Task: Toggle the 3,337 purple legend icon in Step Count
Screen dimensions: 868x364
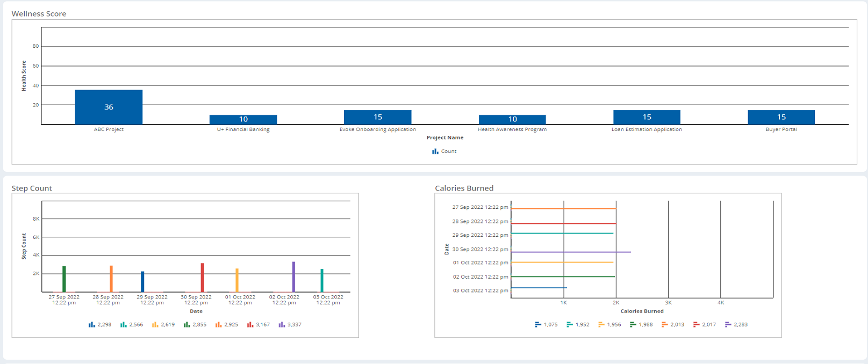Action: [282, 325]
